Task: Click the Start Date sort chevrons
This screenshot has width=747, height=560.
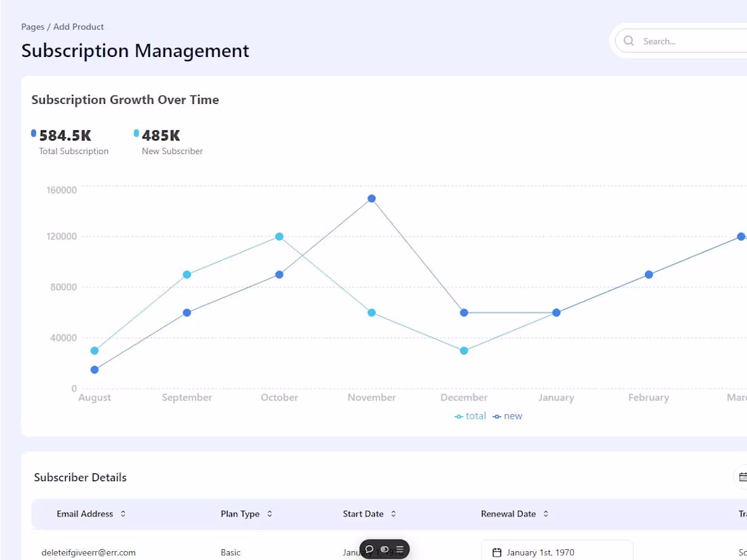Action: (393, 514)
